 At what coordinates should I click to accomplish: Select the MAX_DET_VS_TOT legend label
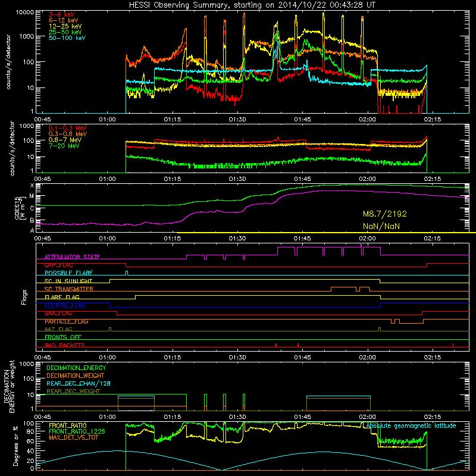pyautogui.click(x=73, y=437)
